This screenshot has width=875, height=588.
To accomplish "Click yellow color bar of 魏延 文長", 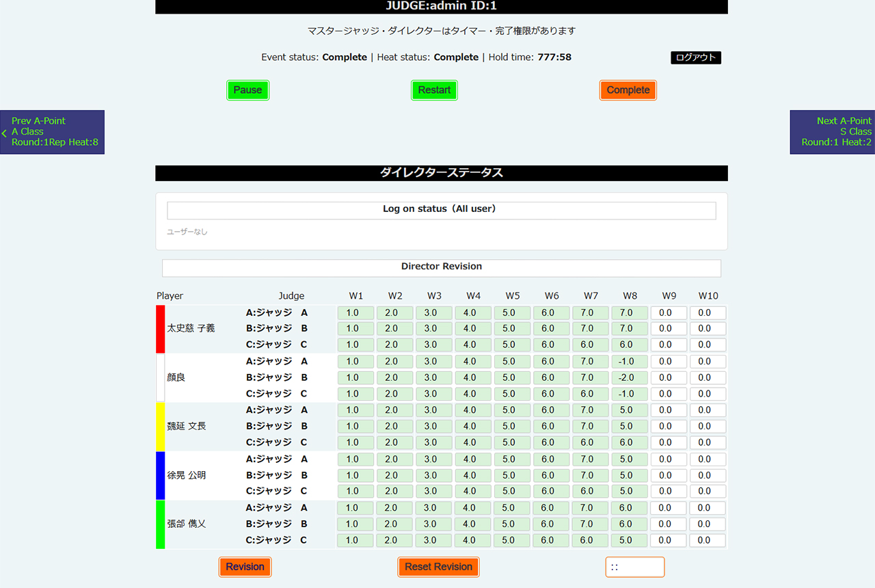I will coord(161,427).
